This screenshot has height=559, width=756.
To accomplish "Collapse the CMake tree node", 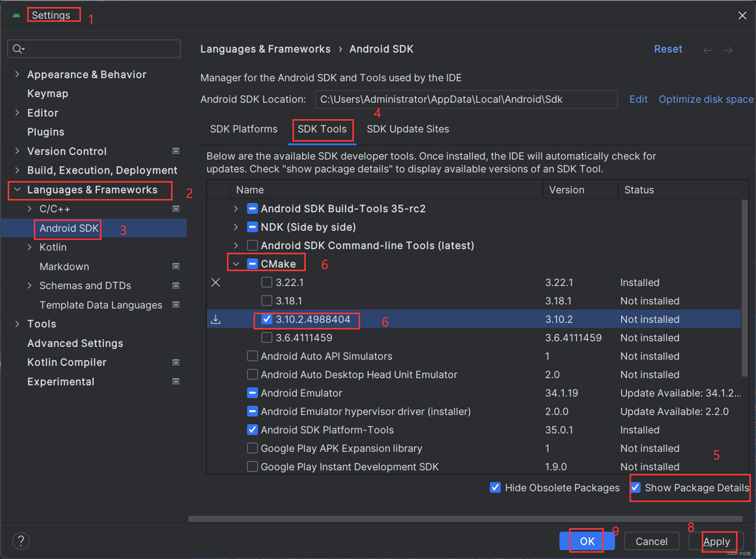I will [x=236, y=264].
